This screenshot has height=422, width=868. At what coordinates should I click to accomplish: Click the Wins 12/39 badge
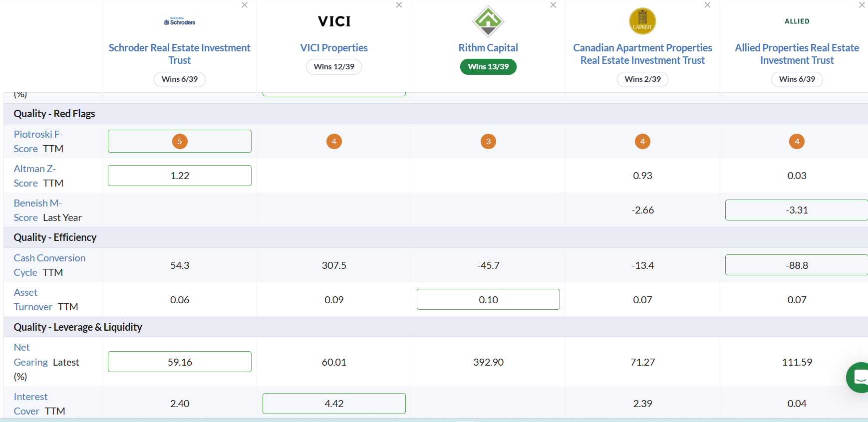[x=334, y=67]
